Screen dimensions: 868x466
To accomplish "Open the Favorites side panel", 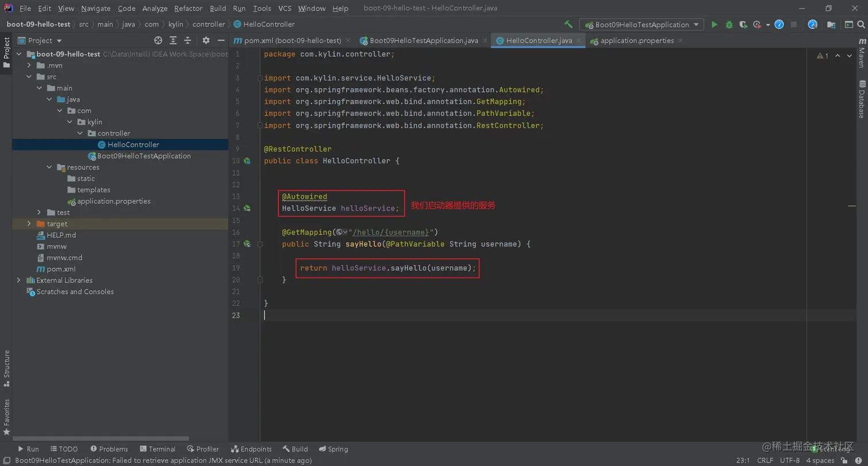I will (6, 416).
